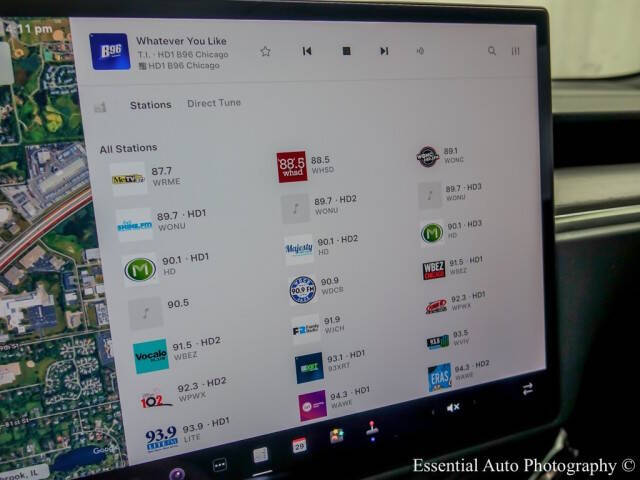
Task: Select the 90.5 station
Action: coord(159,311)
